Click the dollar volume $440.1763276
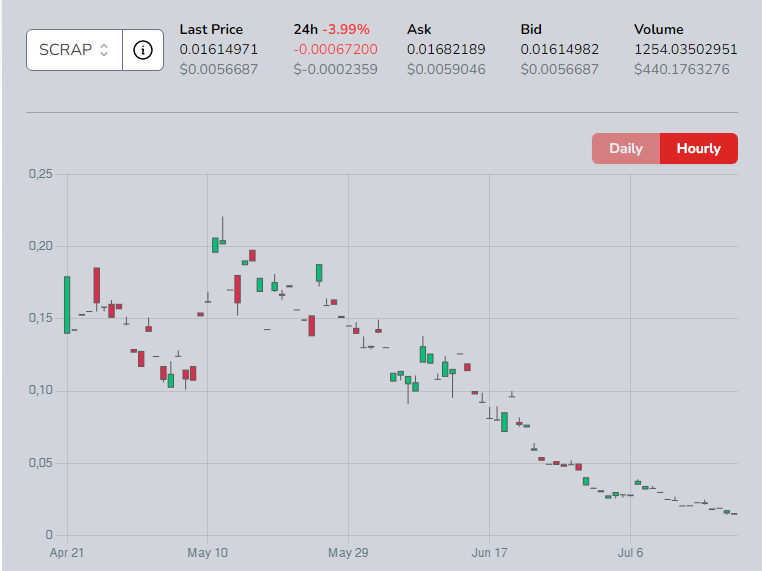This screenshot has height=571, width=762. click(681, 69)
